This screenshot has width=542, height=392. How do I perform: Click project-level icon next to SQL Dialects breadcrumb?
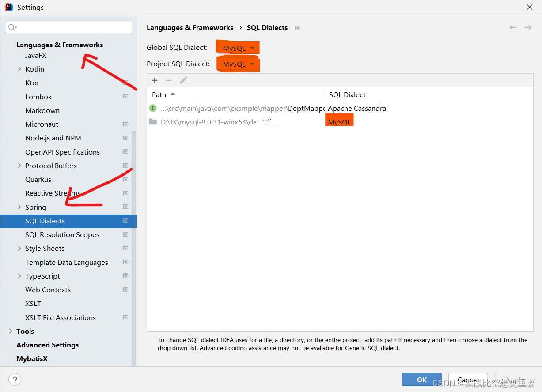click(298, 28)
